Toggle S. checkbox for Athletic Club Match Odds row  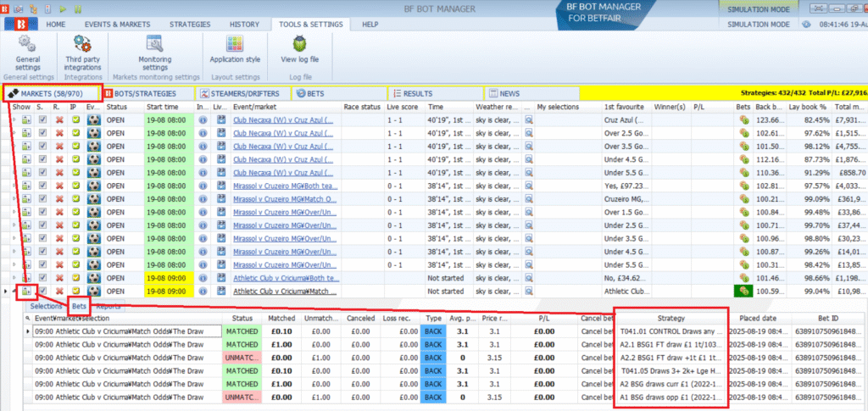tap(43, 291)
